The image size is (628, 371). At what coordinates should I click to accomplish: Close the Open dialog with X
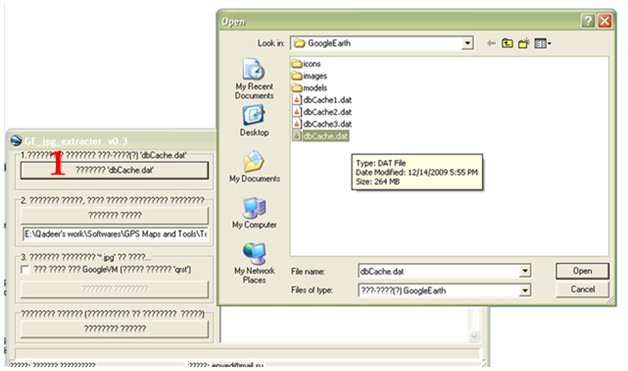(x=605, y=21)
